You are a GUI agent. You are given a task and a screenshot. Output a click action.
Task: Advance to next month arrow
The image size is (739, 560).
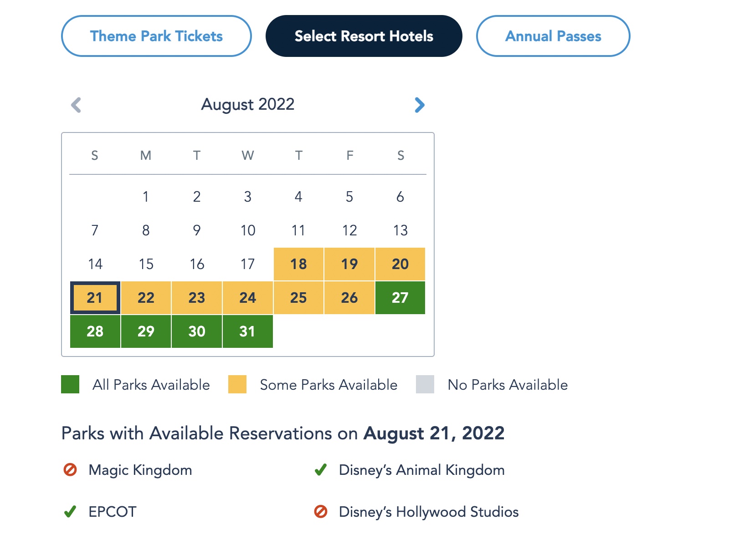point(419,105)
